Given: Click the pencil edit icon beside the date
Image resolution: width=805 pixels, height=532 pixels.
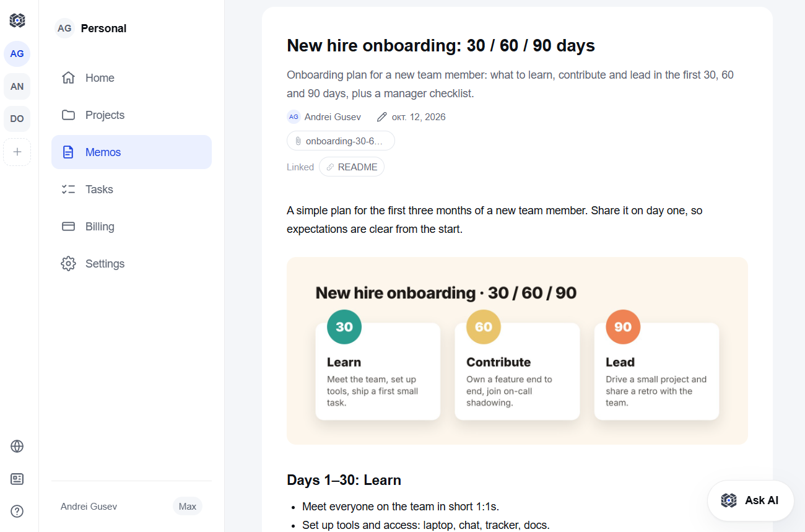Looking at the screenshot, I should tap(382, 117).
